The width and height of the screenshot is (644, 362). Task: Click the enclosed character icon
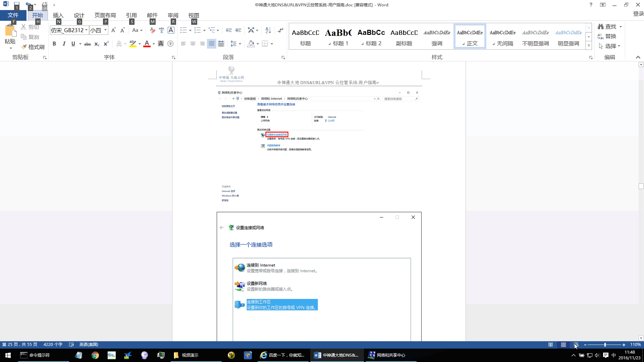[x=170, y=44]
